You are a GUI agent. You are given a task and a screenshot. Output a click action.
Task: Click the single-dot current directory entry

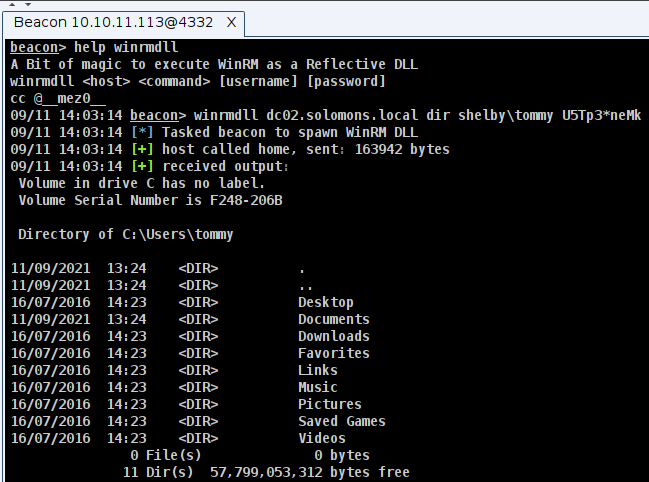point(302,271)
